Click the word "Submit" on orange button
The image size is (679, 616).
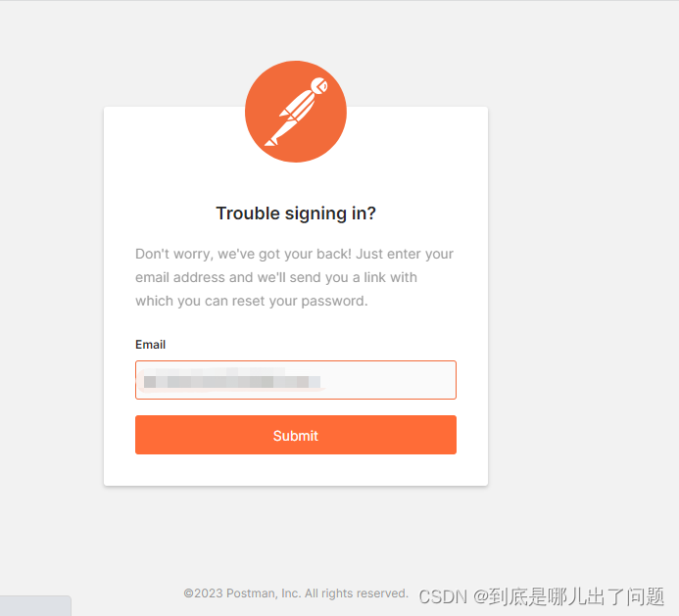click(x=296, y=436)
